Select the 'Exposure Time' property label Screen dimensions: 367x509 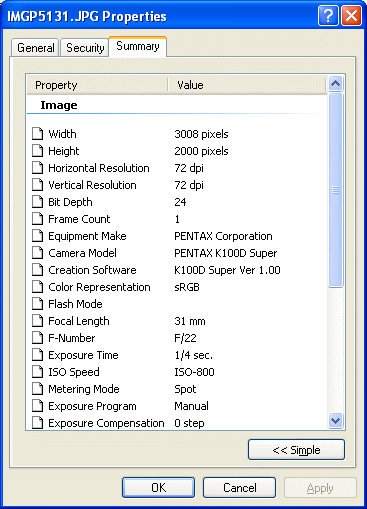click(83, 355)
